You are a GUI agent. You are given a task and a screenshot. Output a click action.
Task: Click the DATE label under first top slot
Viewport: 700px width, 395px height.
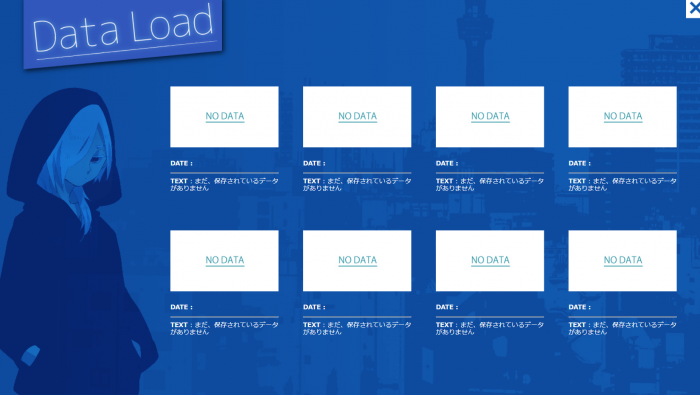[181, 163]
